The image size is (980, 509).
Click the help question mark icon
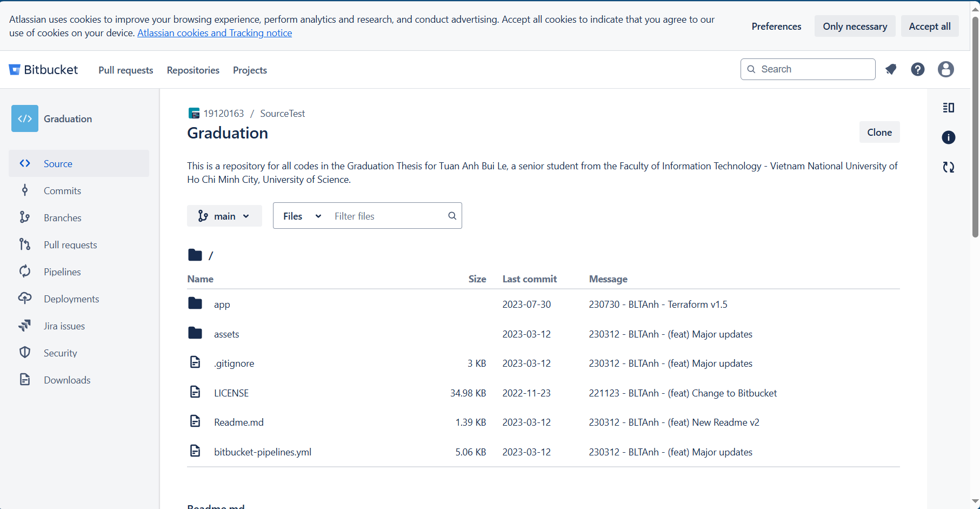pos(918,69)
